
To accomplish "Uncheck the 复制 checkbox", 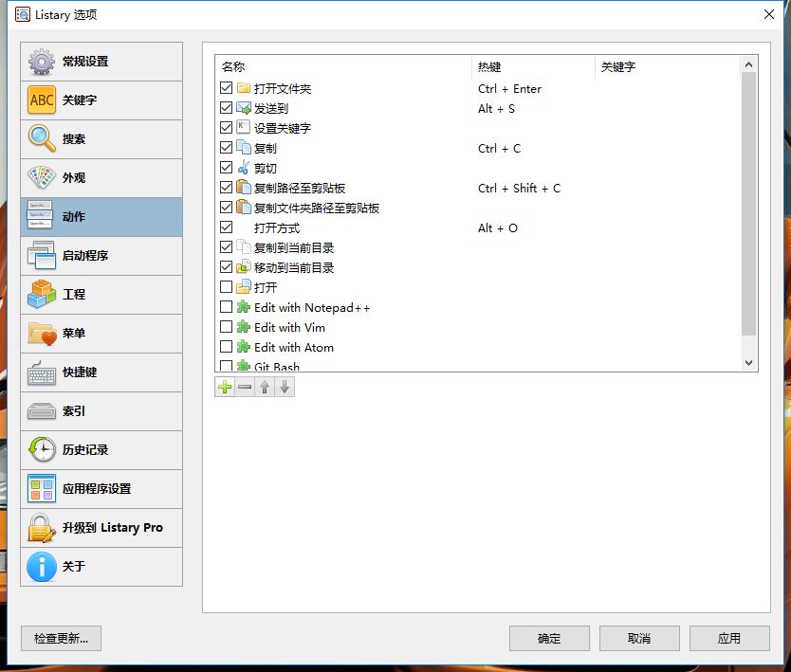I will tap(226, 148).
